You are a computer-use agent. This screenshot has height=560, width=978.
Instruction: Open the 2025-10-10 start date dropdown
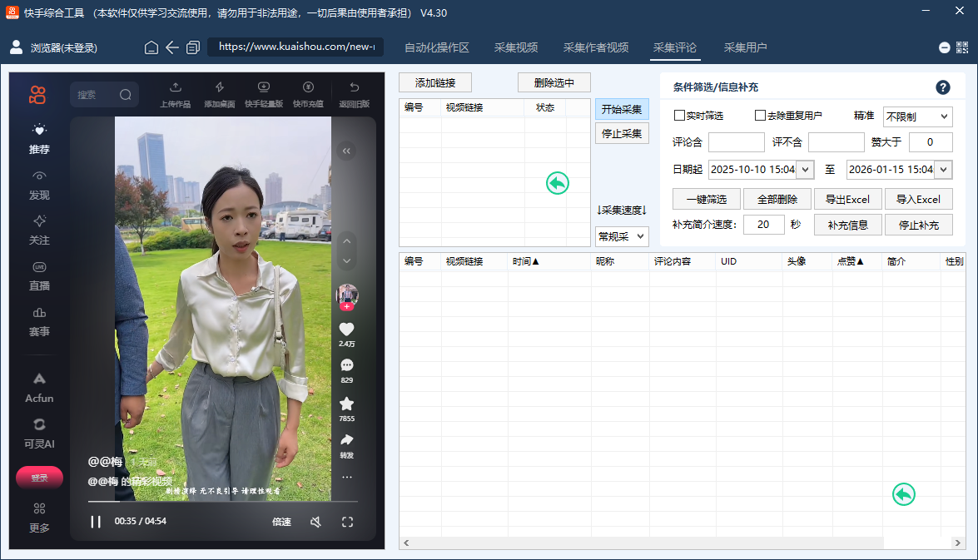tap(804, 169)
